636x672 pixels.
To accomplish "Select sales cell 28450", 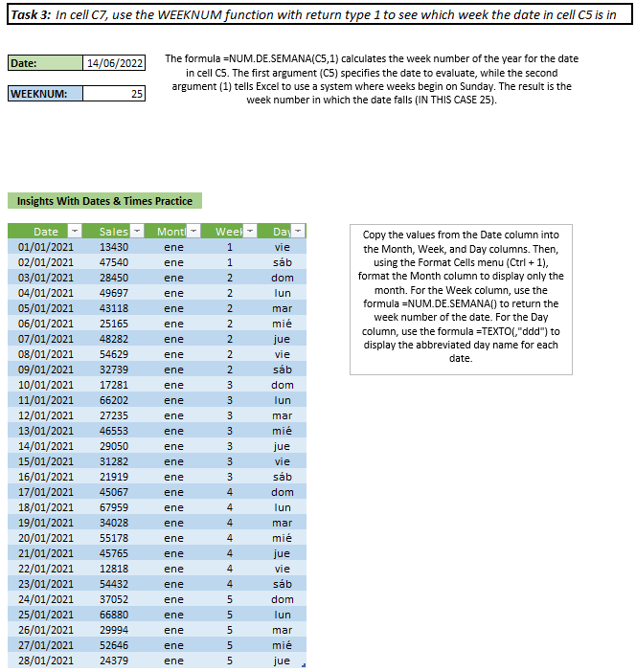I will coord(113,278).
